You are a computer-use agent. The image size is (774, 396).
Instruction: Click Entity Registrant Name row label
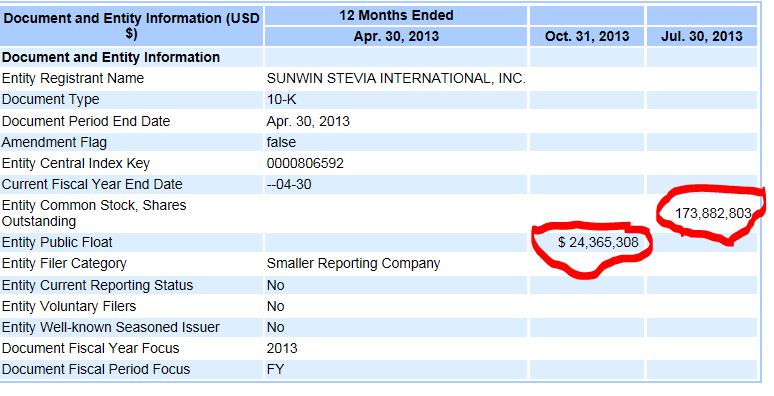pyautogui.click(x=73, y=79)
